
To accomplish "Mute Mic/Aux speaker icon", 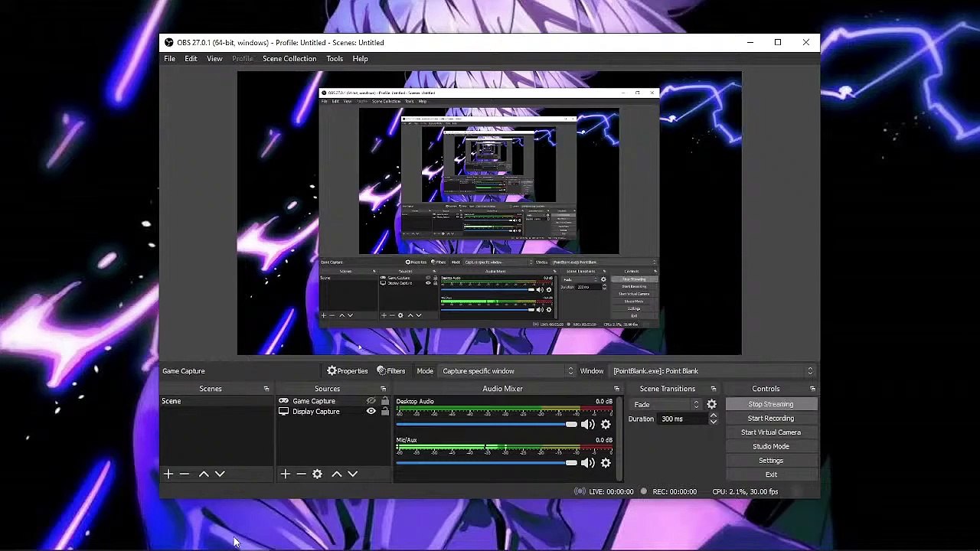I will click(x=587, y=463).
